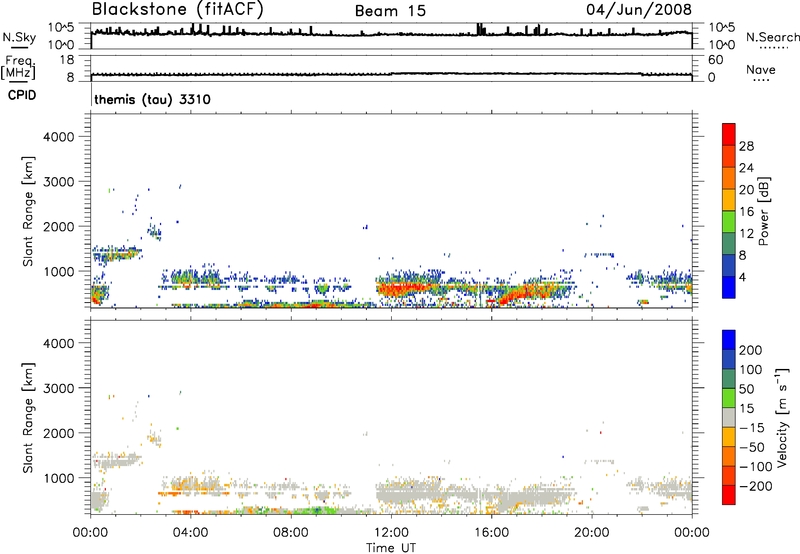Click the '200' tick on Velocity colorbar
The image size is (800, 554).
pyautogui.click(x=751, y=350)
